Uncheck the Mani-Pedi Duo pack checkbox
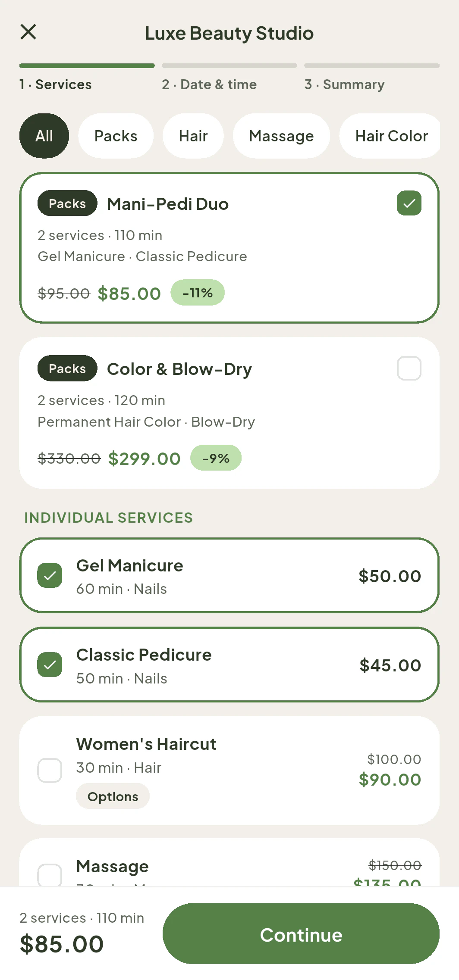 409,203
